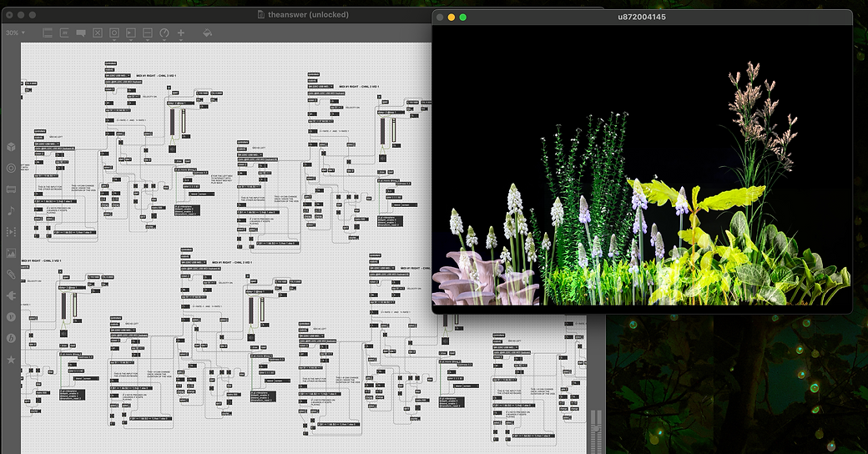Screen dimensions: 868x454
Task: Click the ezdac speaker just below the video window
Action: (445, 340)
